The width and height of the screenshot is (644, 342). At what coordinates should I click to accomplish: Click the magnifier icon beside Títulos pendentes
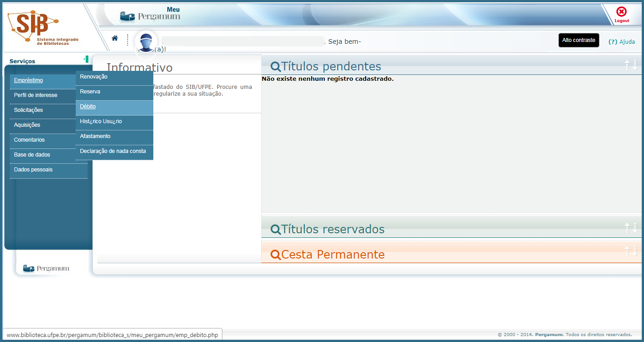275,67
